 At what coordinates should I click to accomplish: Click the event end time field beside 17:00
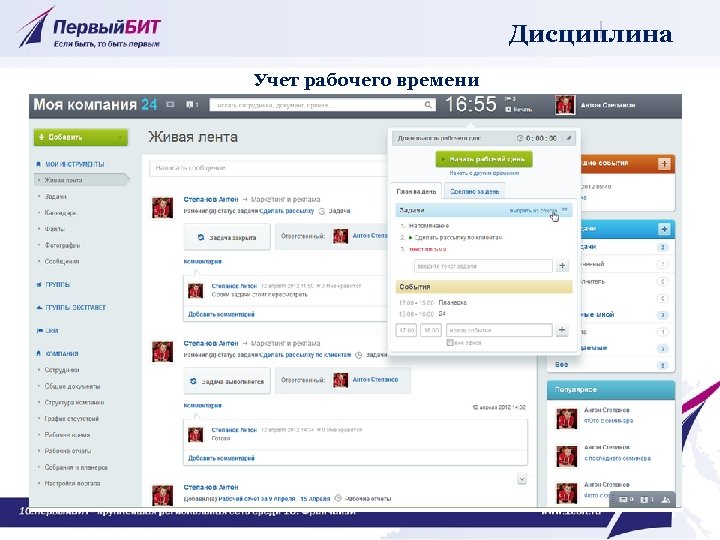coord(431,330)
